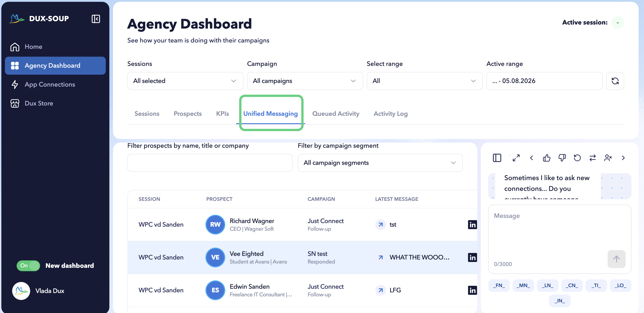
Task: Select the Edwin Sanden prospect name
Action: click(x=250, y=286)
